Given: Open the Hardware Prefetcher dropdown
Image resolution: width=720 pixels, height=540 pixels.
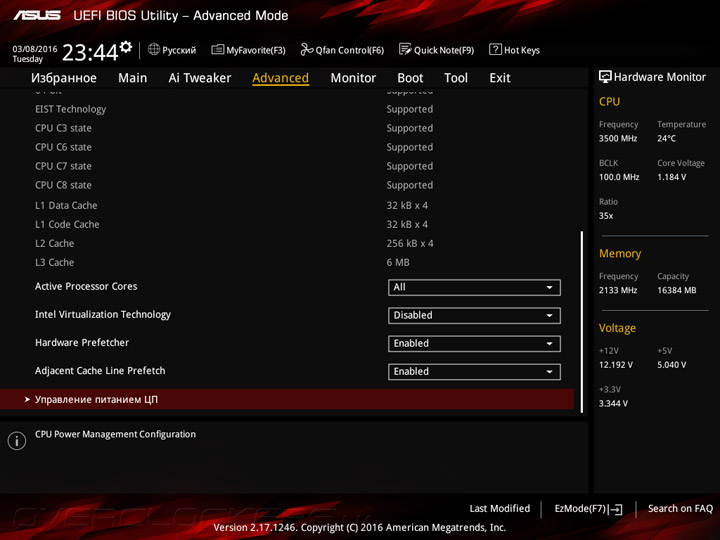Looking at the screenshot, I should [x=474, y=343].
